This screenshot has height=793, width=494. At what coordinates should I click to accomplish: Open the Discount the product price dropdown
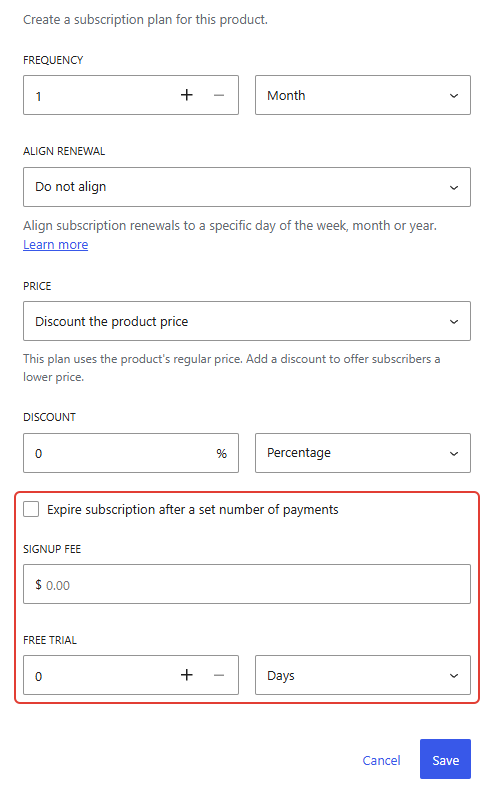click(x=247, y=321)
